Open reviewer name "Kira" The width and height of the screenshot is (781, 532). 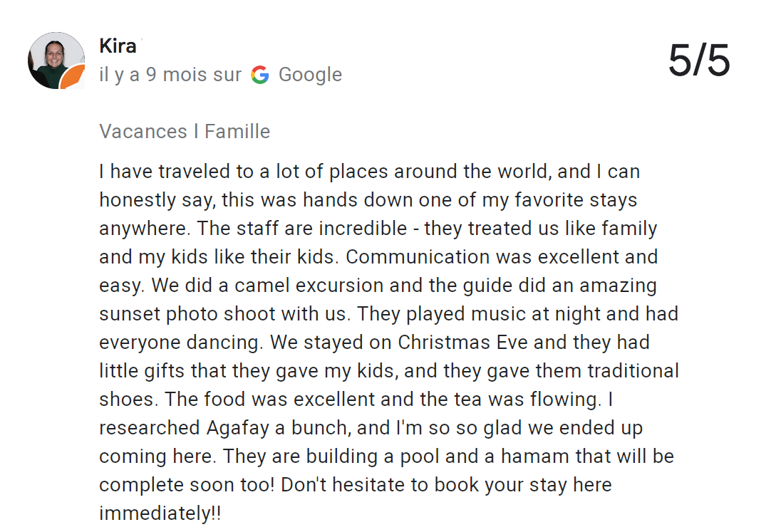(x=118, y=46)
